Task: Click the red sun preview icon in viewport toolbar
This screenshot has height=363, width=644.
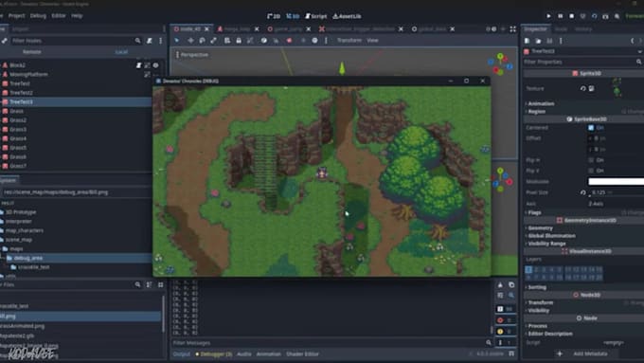Action: coord(289,41)
